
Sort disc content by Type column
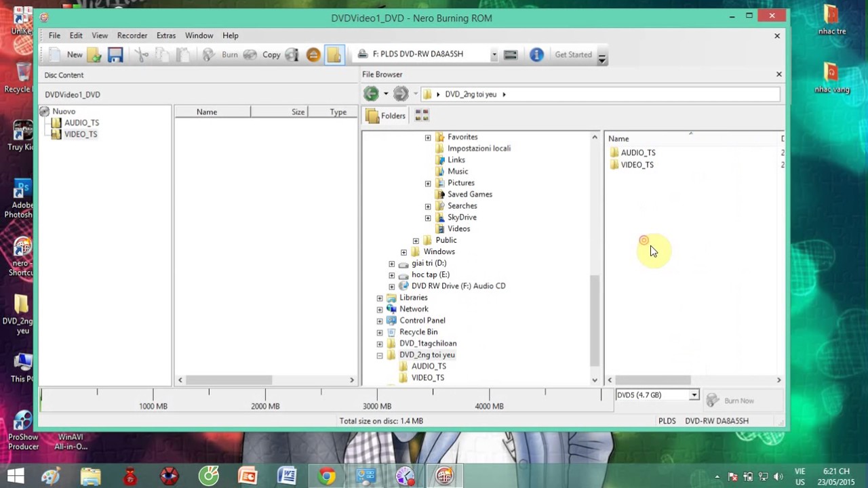tap(333, 112)
